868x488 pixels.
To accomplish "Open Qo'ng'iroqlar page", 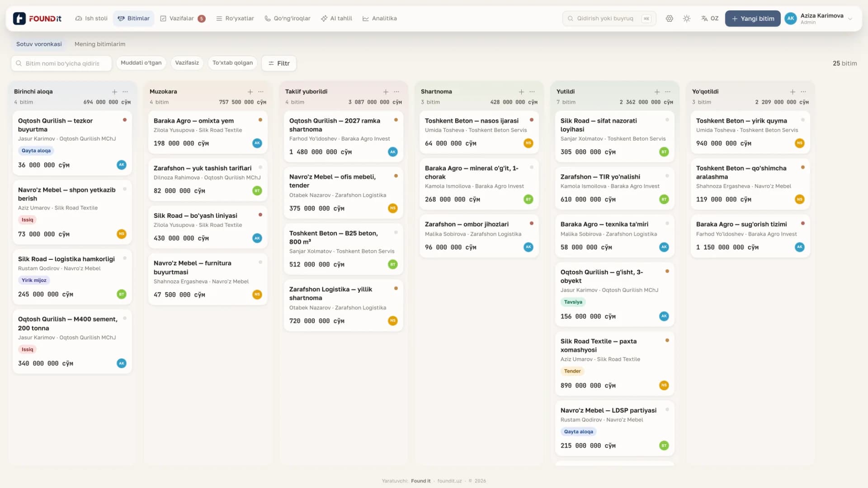I will coord(288,19).
